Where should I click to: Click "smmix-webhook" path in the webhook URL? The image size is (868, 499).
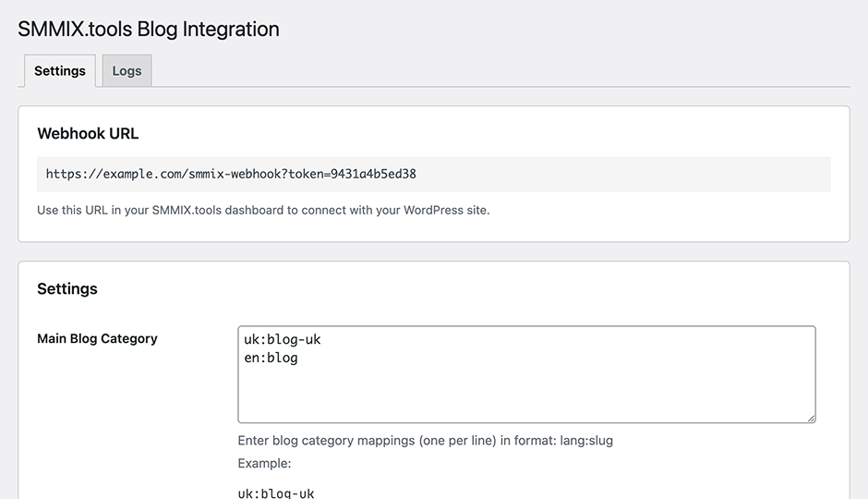tap(235, 174)
